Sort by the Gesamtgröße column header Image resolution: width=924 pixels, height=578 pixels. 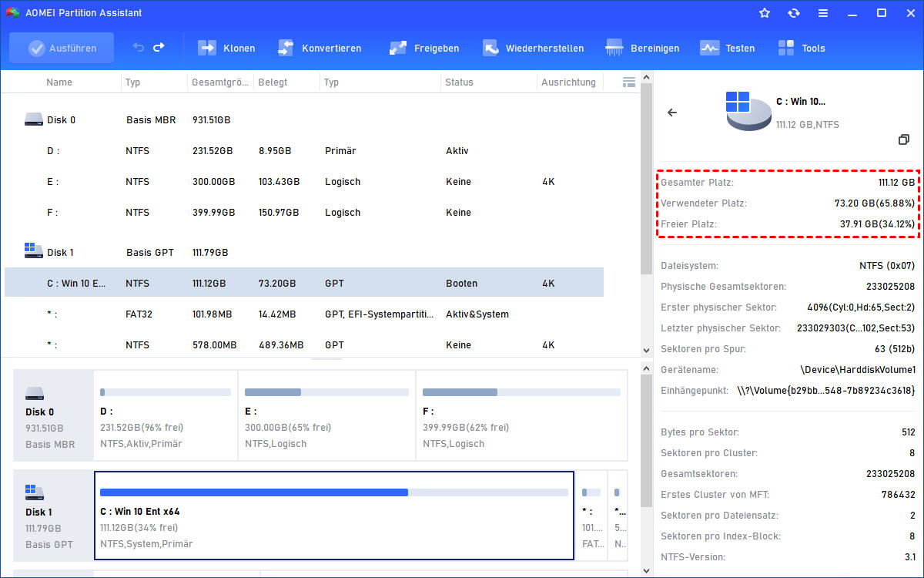219,82
